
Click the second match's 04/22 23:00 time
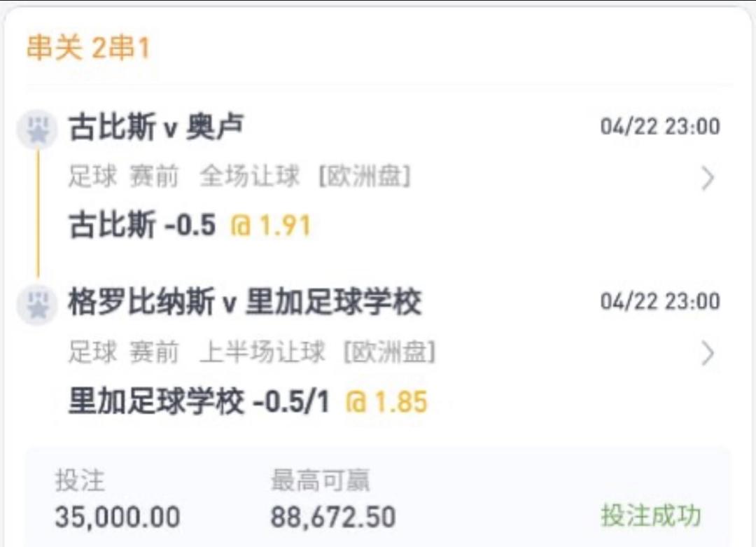[660, 302]
